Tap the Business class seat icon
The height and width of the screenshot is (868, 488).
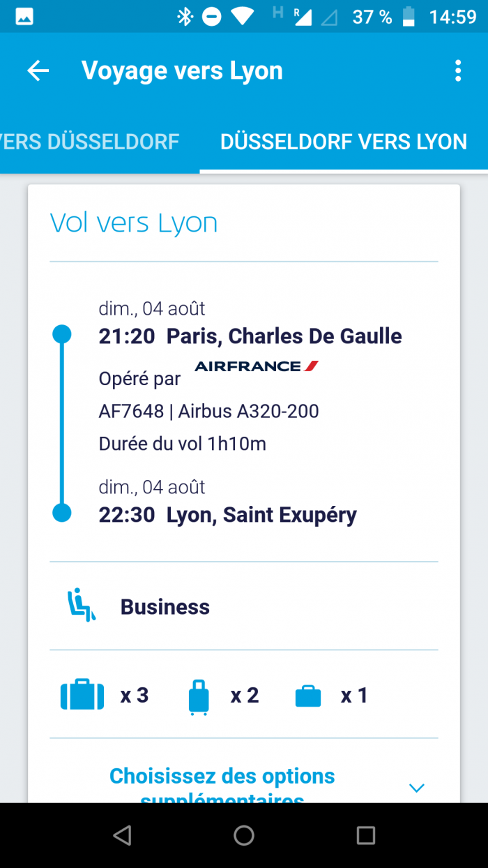[81, 606]
